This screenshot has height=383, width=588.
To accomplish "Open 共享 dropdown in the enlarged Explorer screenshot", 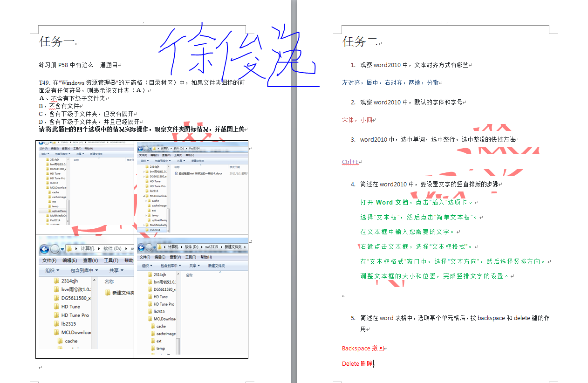I will 116,270.
